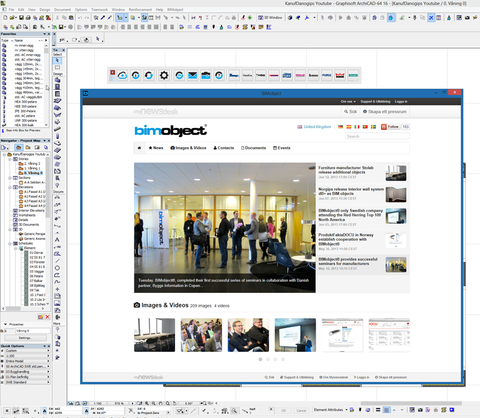This screenshot has height=418, width=480.
Task: Click the home icon in bimobject nav
Action: tap(139, 148)
